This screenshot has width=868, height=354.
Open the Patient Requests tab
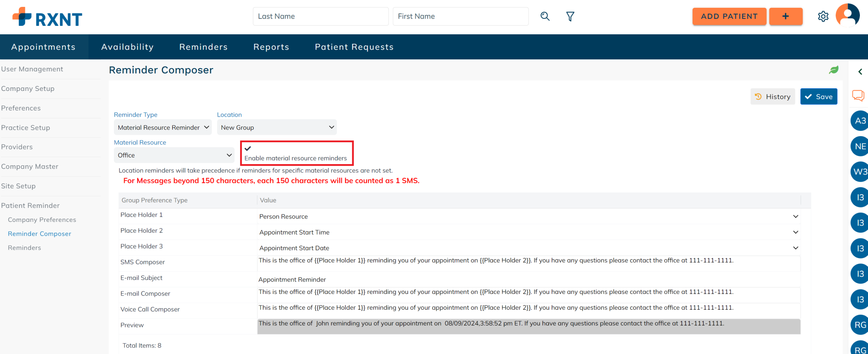coord(354,47)
